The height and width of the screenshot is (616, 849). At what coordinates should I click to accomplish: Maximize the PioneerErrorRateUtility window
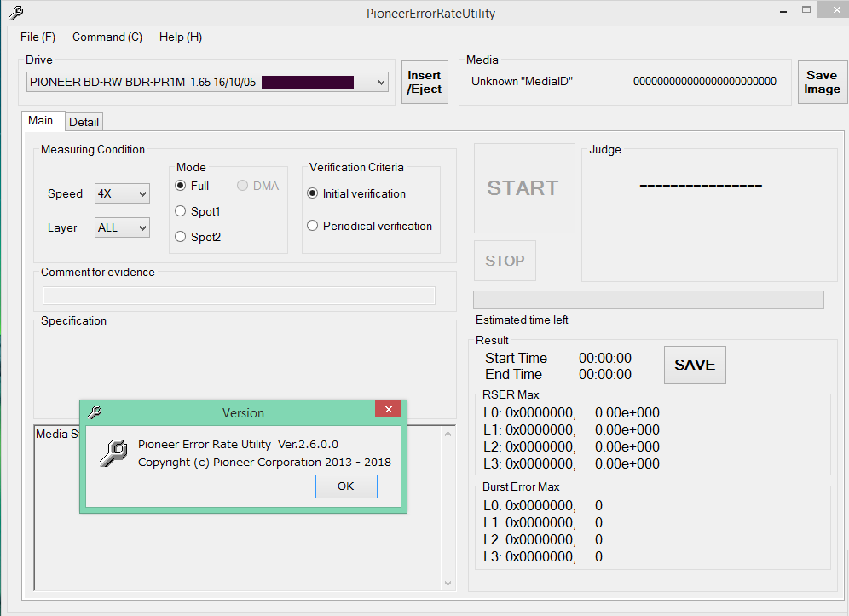[x=806, y=9]
